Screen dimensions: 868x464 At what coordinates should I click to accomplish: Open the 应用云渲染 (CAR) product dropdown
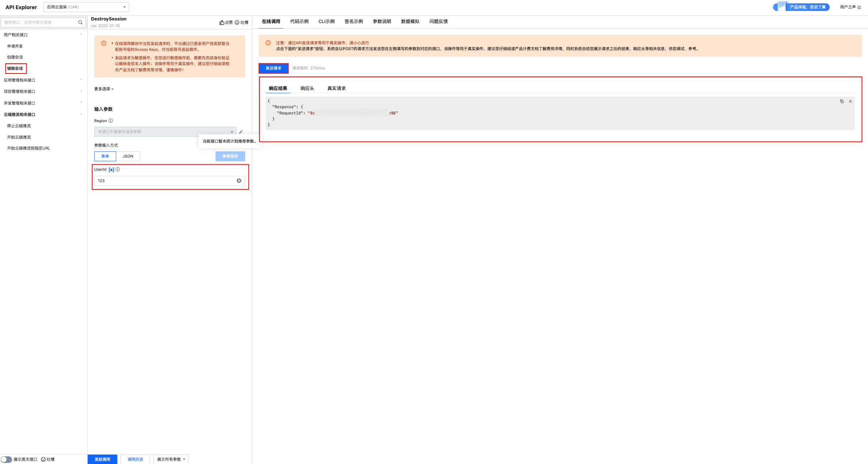(x=86, y=7)
